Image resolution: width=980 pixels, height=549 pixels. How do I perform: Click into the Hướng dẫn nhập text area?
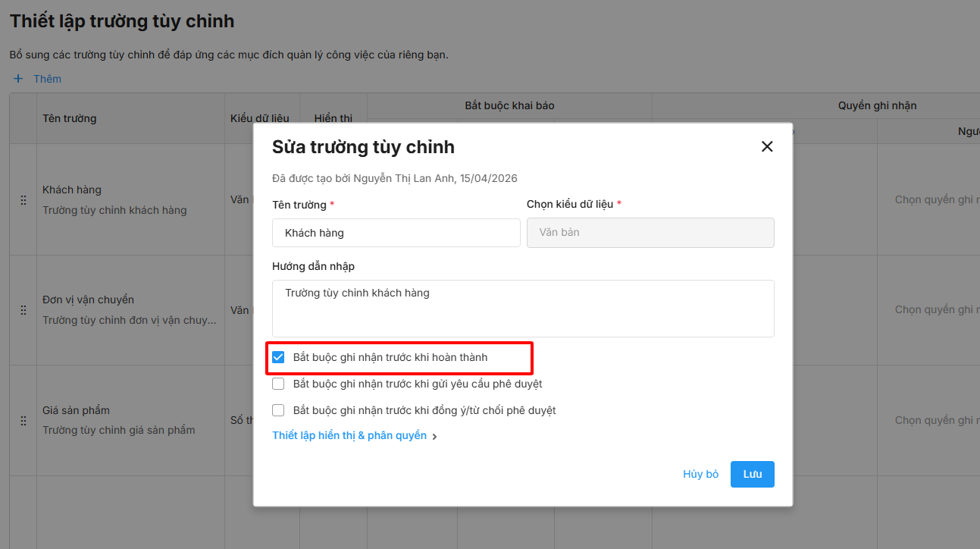(523, 309)
